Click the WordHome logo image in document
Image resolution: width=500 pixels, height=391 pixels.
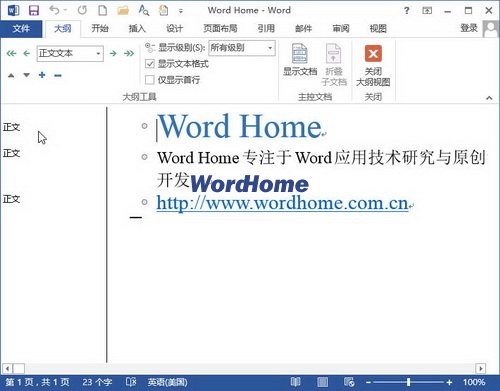pyautogui.click(x=250, y=184)
